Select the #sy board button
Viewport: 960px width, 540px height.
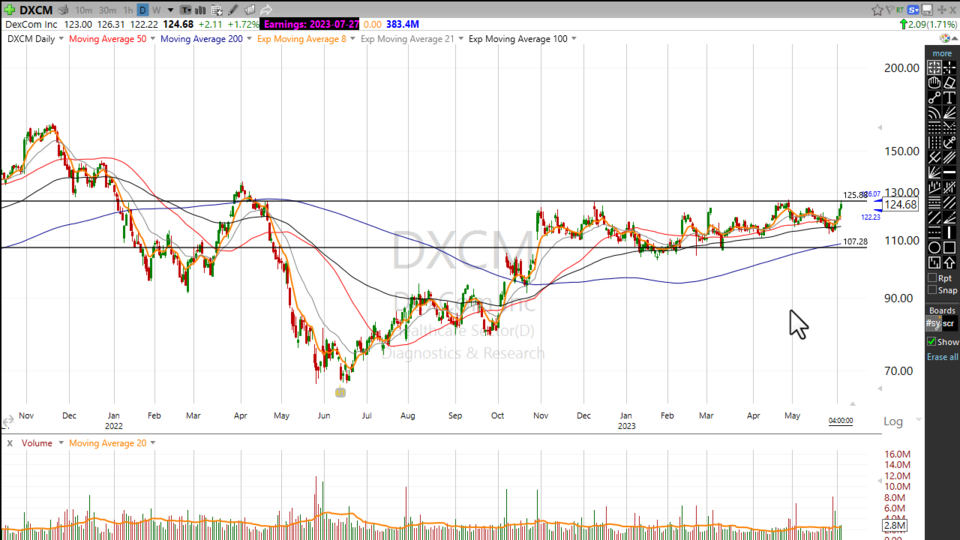pyautogui.click(x=933, y=323)
